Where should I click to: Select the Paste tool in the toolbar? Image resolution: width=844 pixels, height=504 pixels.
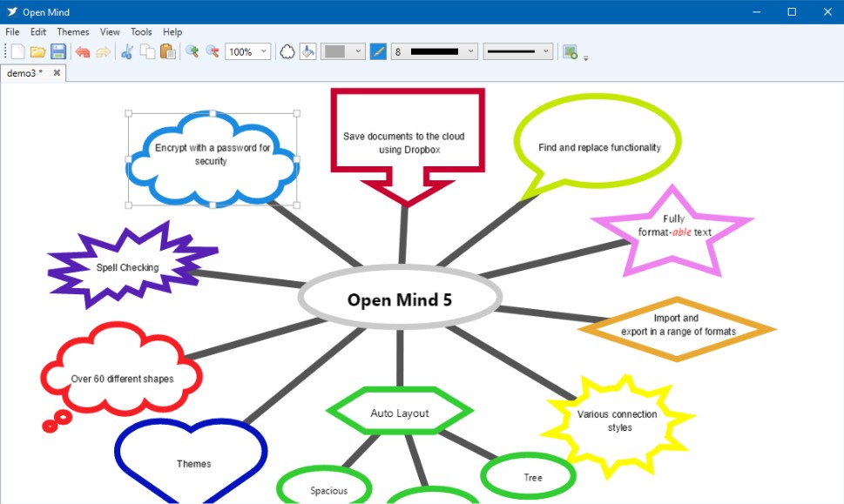166,51
